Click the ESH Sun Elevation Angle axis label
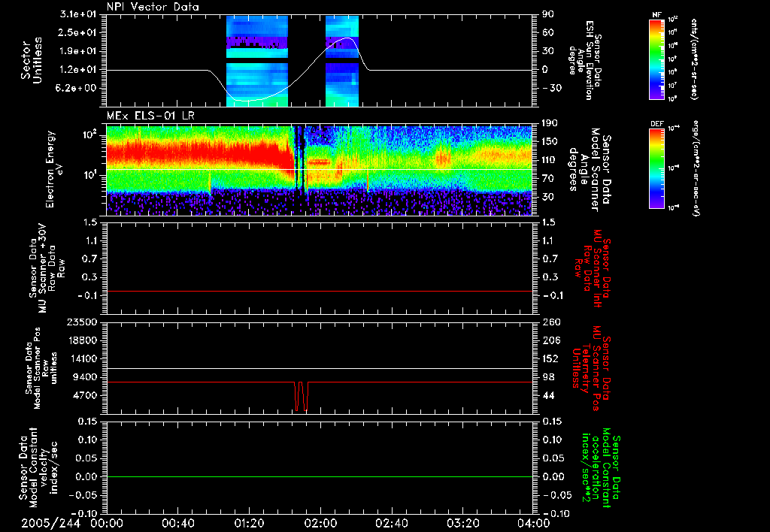The image size is (770, 532). pos(585,60)
